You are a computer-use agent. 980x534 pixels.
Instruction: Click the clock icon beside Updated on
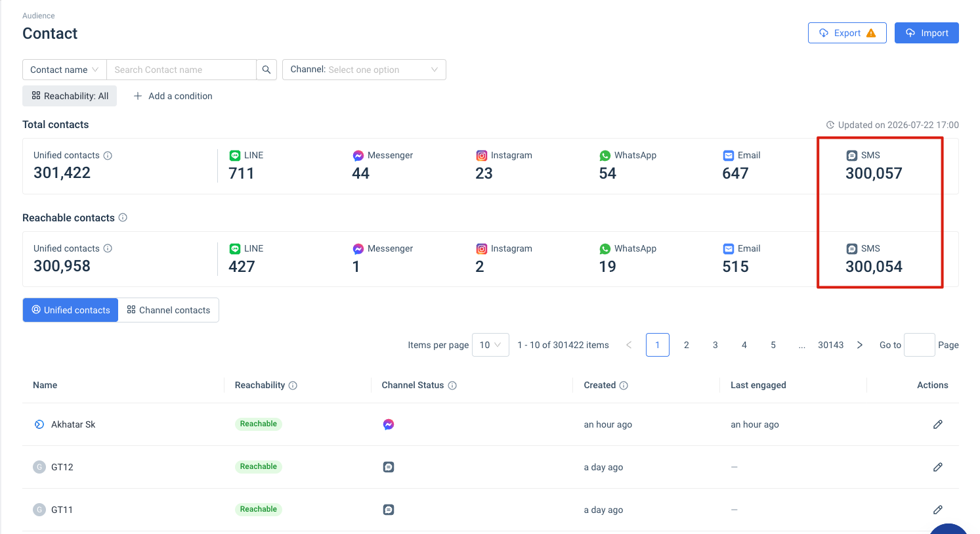pyautogui.click(x=830, y=125)
